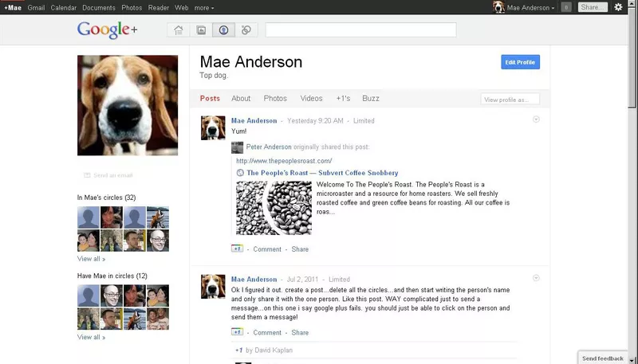Open Documents from the top bar

click(99, 8)
